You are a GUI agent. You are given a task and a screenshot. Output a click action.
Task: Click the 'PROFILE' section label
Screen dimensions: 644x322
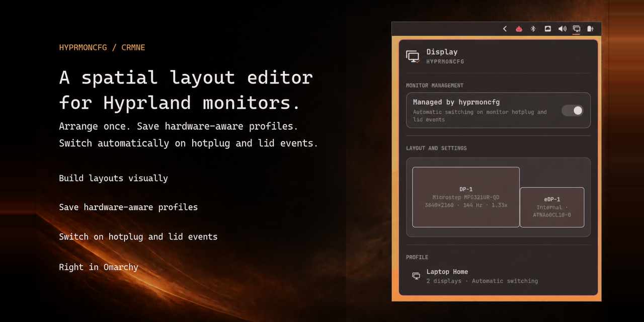pyautogui.click(x=417, y=257)
